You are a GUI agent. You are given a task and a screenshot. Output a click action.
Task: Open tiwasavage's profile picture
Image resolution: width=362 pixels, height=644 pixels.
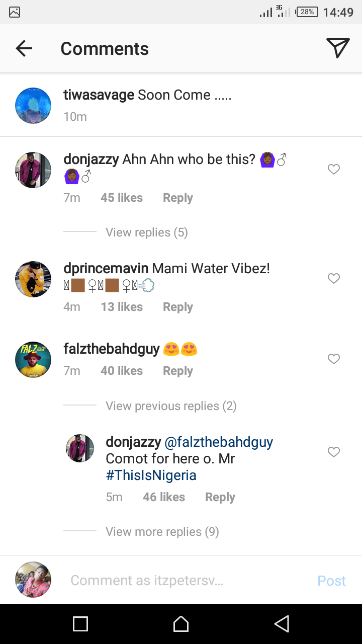(x=33, y=106)
